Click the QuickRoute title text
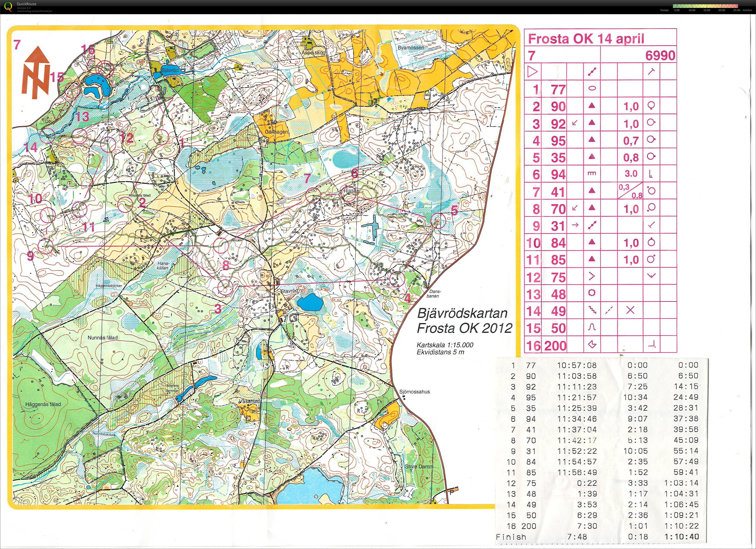The image size is (756, 549). pos(27,4)
